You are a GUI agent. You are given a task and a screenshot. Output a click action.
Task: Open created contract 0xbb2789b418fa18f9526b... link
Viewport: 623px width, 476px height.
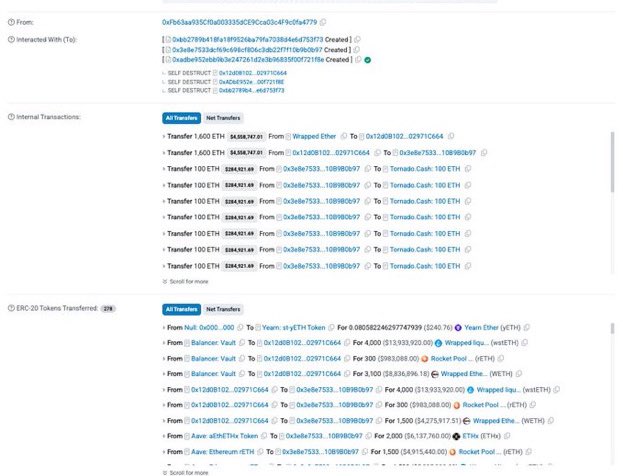coord(248,39)
